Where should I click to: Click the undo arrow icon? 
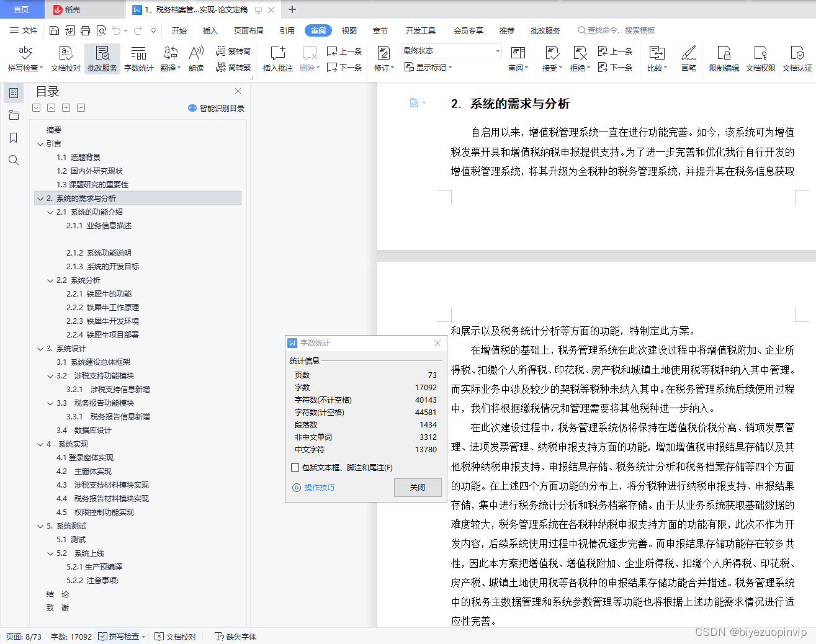point(117,30)
